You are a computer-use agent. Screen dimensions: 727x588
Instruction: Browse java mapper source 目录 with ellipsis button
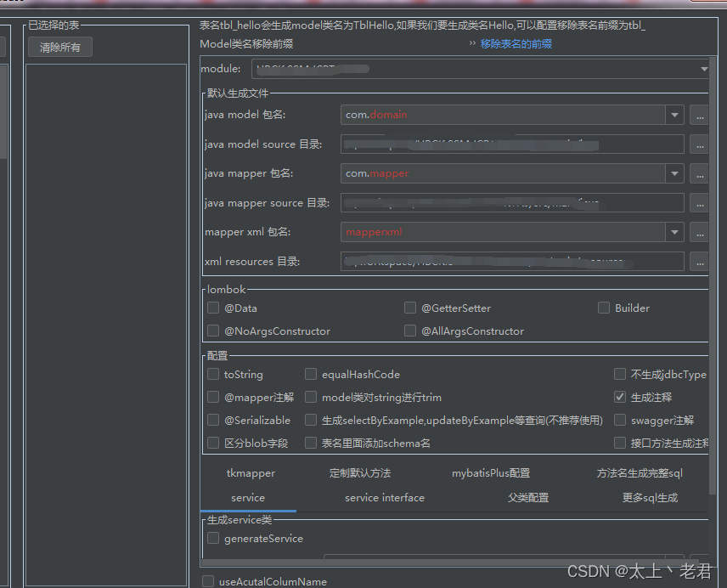click(x=699, y=202)
